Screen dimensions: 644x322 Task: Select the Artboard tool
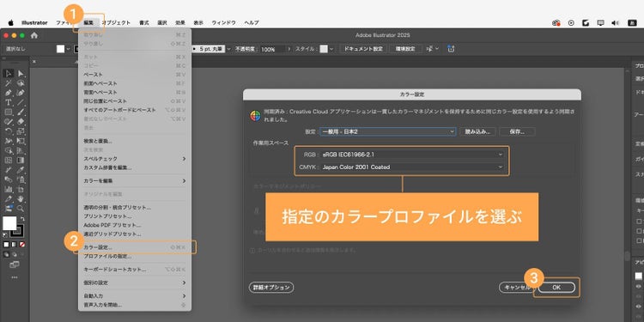[21, 189]
